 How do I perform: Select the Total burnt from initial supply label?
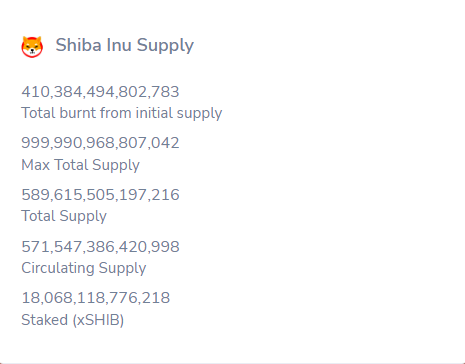click(122, 113)
